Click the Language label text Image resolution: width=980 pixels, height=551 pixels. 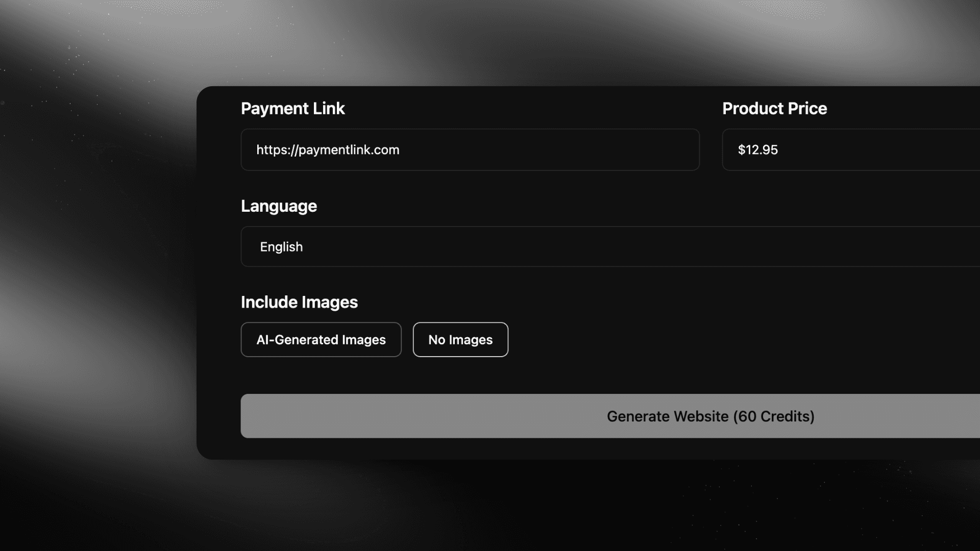click(x=279, y=206)
